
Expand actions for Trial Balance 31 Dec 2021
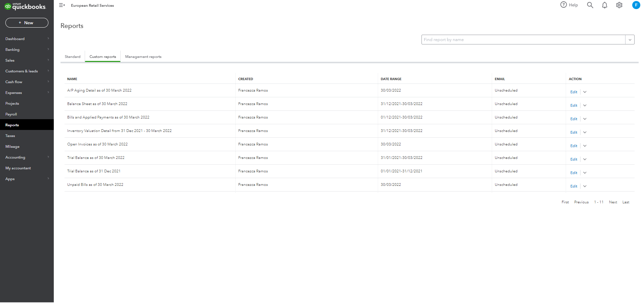point(585,173)
